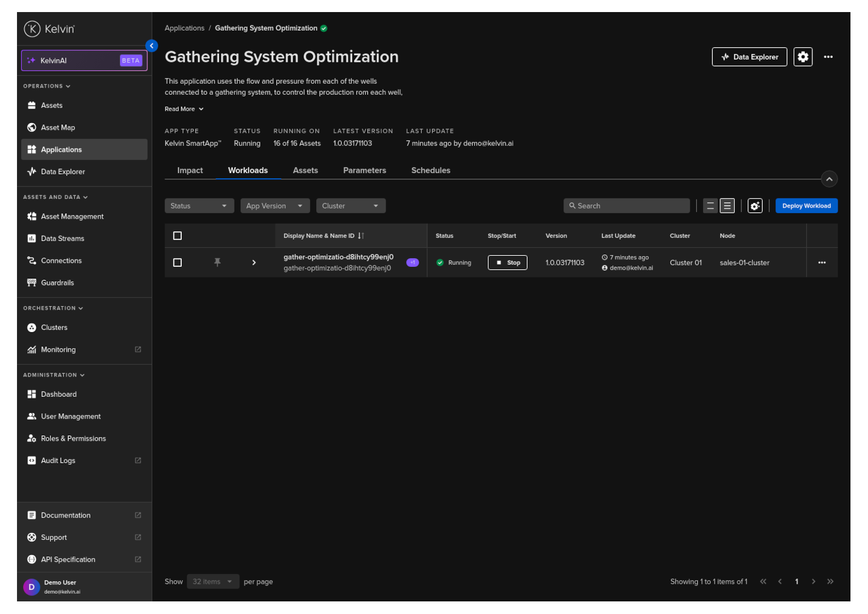The width and height of the screenshot is (868, 614).
Task: Click the Deploy Workload button
Action: pyautogui.click(x=806, y=206)
